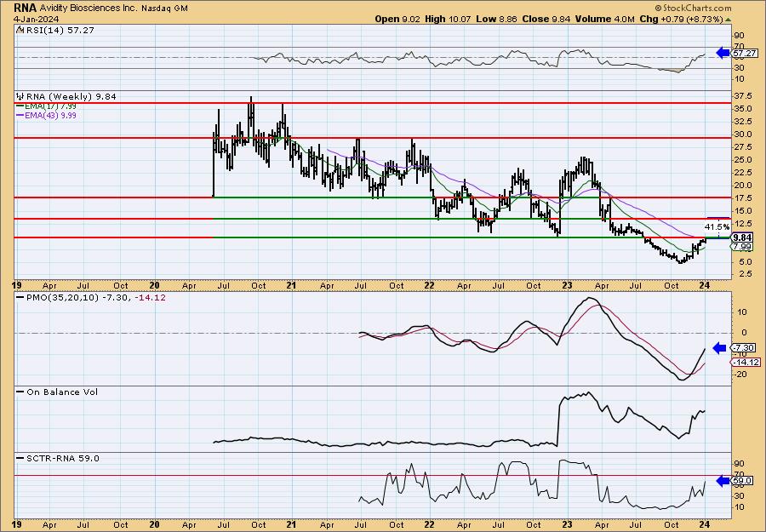Click year 23 on the bottom time axis
Image resolution: width=766 pixels, height=532 pixels.
coord(567,524)
